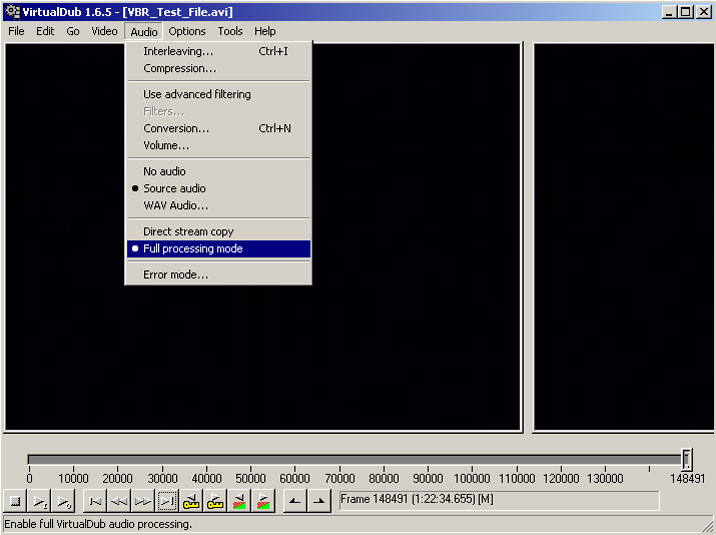Viewport: 716px width, 535px height.
Task: Step backward with the rewind arrows icon
Action: 119,501
